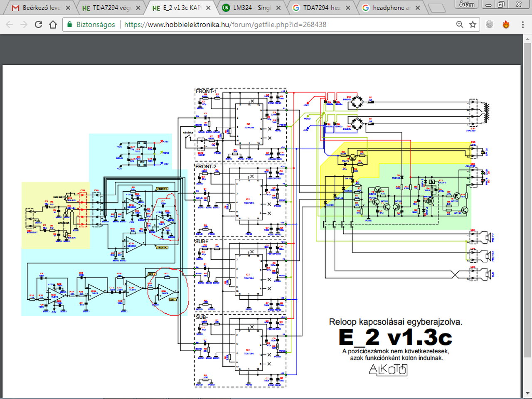
Task: Go back to the previous page
Action: [x=10, y=25]
